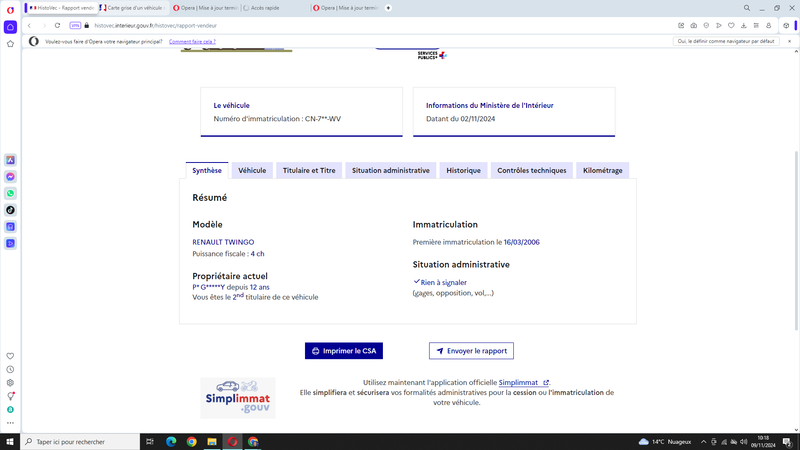Open Windows Start menu
The image size is (800, 450).
pos(10,442)
